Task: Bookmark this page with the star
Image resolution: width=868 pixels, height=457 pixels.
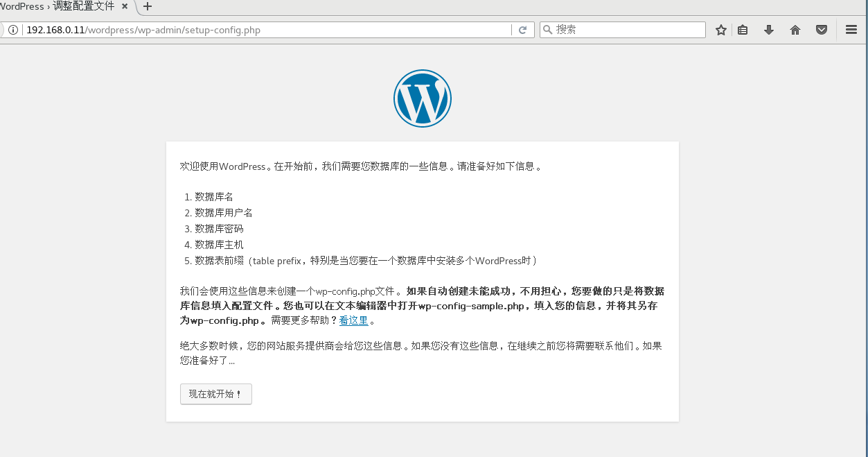Action: coord(721,30)
